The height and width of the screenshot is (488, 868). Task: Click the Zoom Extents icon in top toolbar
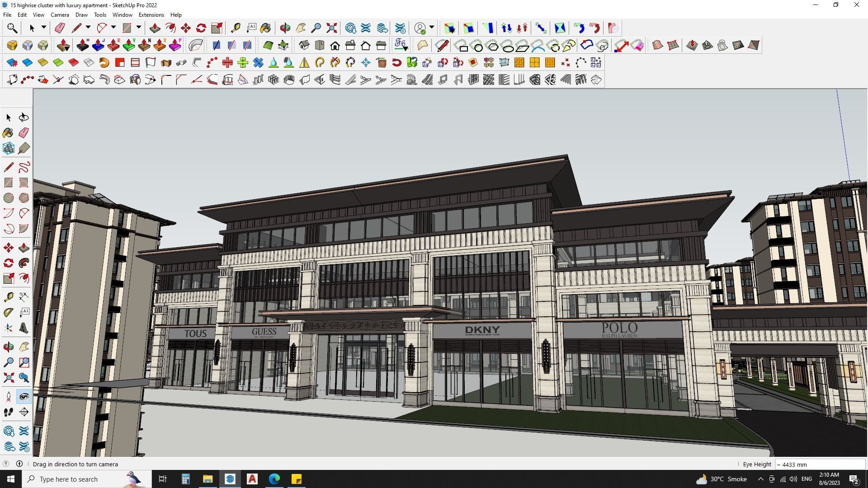point(331,28)
